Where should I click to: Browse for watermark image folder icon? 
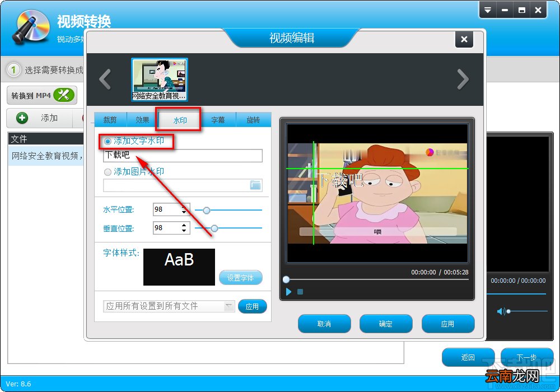click(x=255, y=185)
